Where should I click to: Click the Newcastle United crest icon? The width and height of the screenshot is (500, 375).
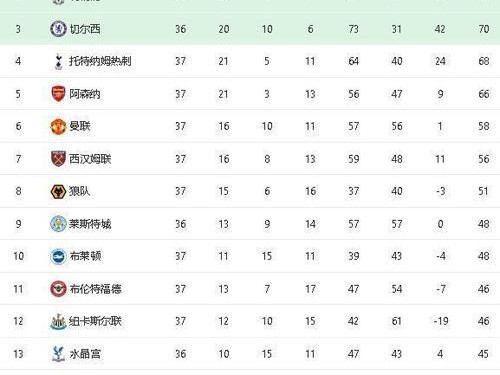[x=58, y=321]
